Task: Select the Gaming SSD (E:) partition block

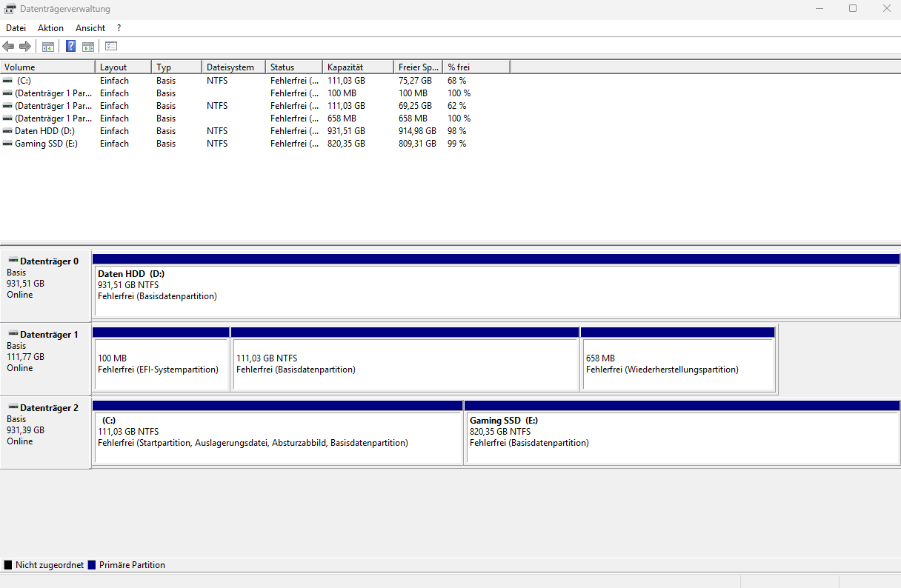Action: [682, 432]
